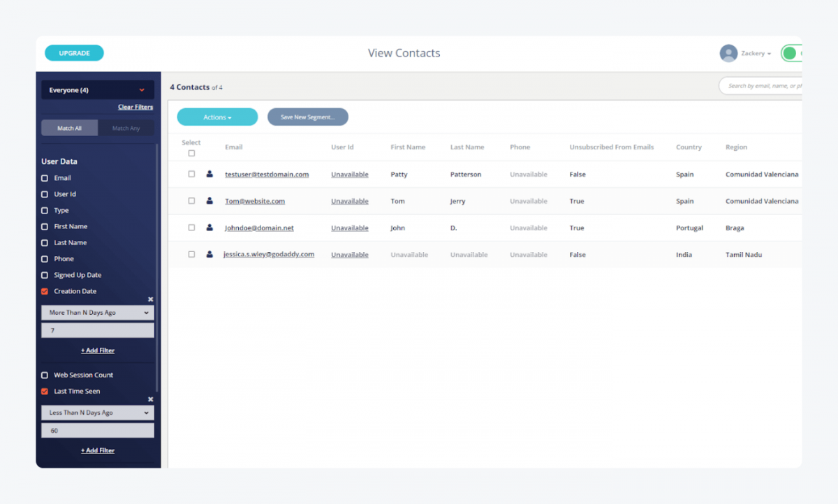Select the row checkbox for jessica.s.wley@godaddy.com
Screen dimensions: 838x504
(191, 254)
